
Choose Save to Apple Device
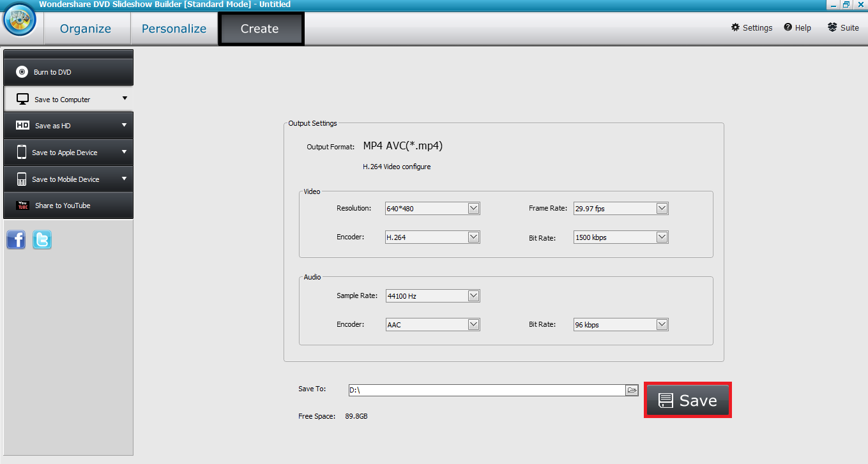pos(68,153)
